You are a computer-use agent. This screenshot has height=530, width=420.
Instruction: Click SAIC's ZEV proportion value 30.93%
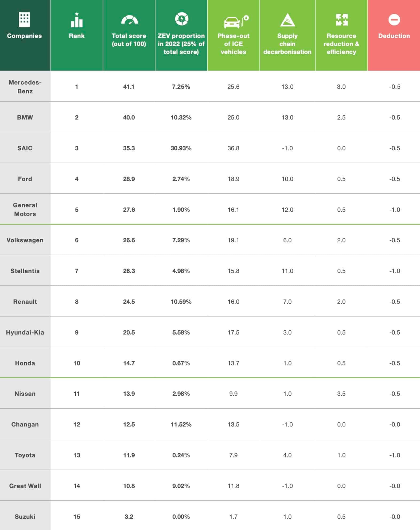coord(181,148)
